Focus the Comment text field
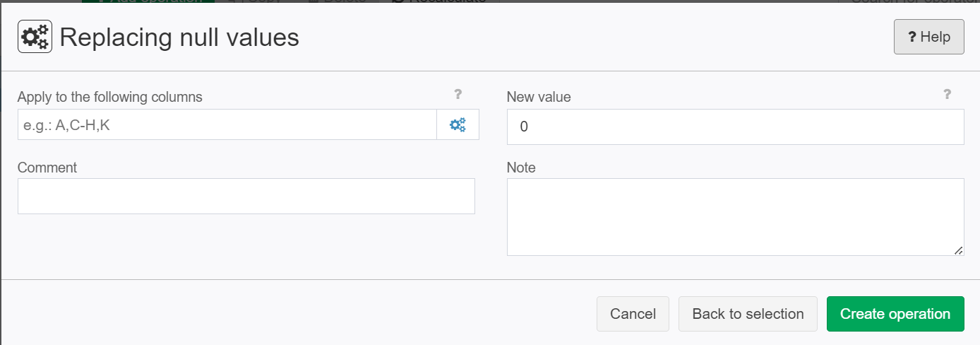Viewport: 980px width, 345px height. 246,196
